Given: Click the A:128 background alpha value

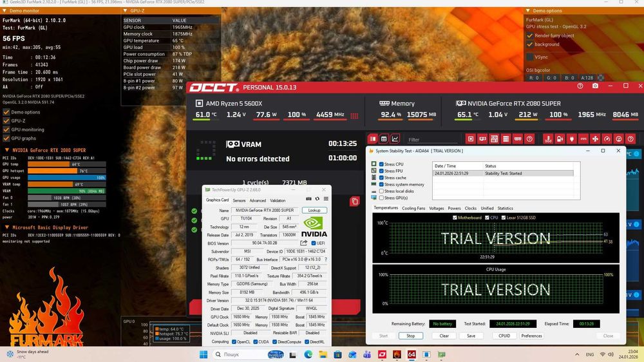Looking at the screenshot, I should coord(587,78).
